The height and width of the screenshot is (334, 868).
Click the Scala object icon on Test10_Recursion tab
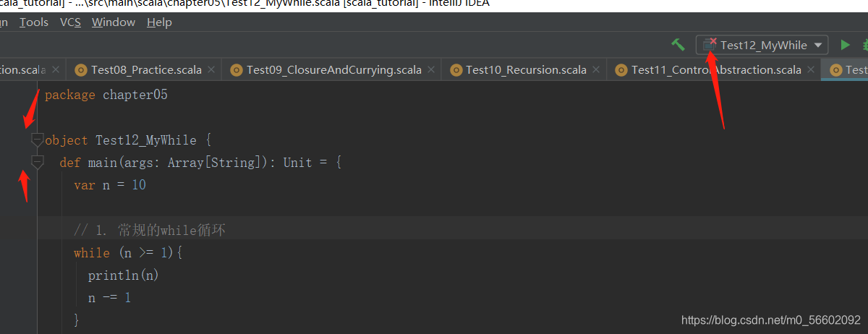(456, 70)
